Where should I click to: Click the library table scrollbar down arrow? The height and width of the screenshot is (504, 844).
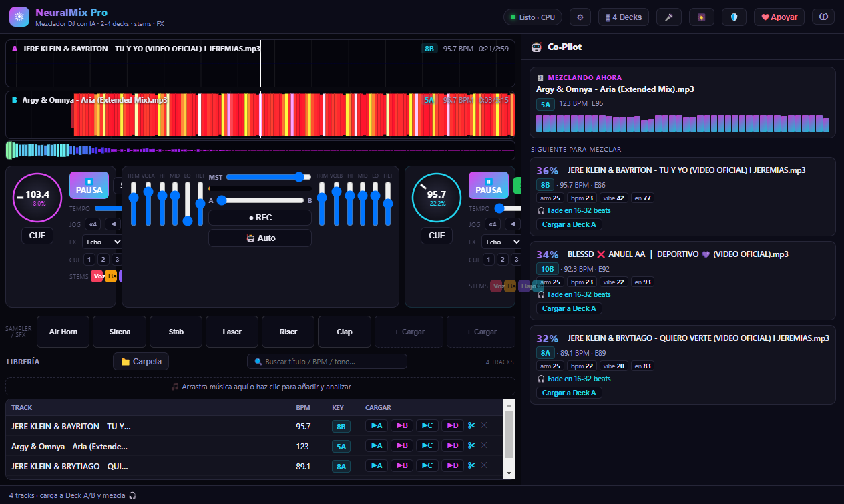point(509,473)
